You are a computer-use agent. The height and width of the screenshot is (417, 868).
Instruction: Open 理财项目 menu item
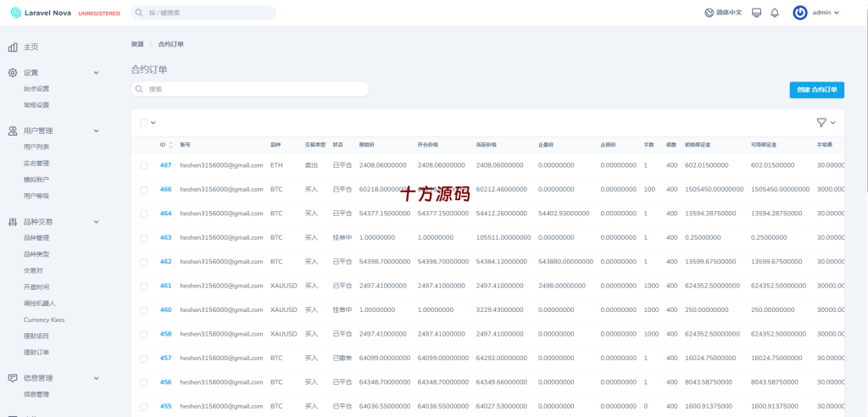pyautogui.click(x=36, y=336)
